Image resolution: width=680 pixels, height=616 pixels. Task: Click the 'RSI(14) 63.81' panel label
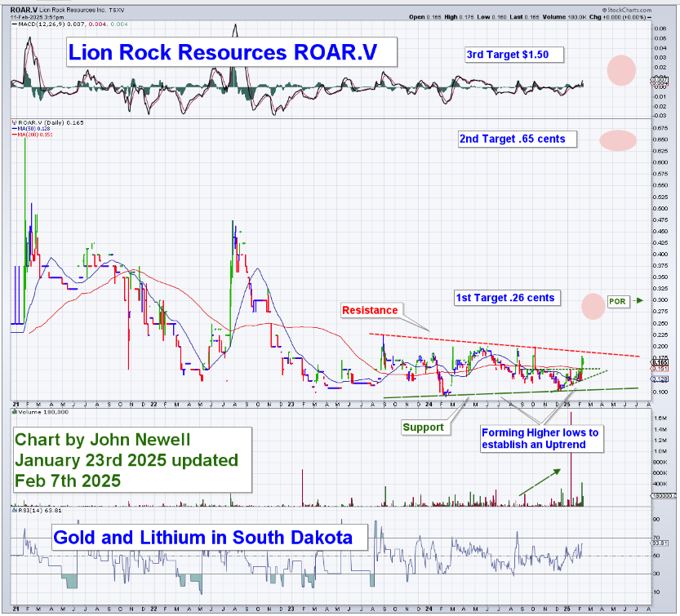pyautogui.click(x=38, y=510)
